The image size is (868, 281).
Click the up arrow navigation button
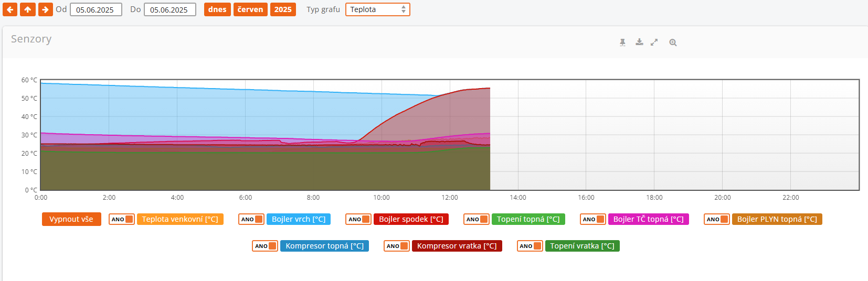tap(28, 9)
